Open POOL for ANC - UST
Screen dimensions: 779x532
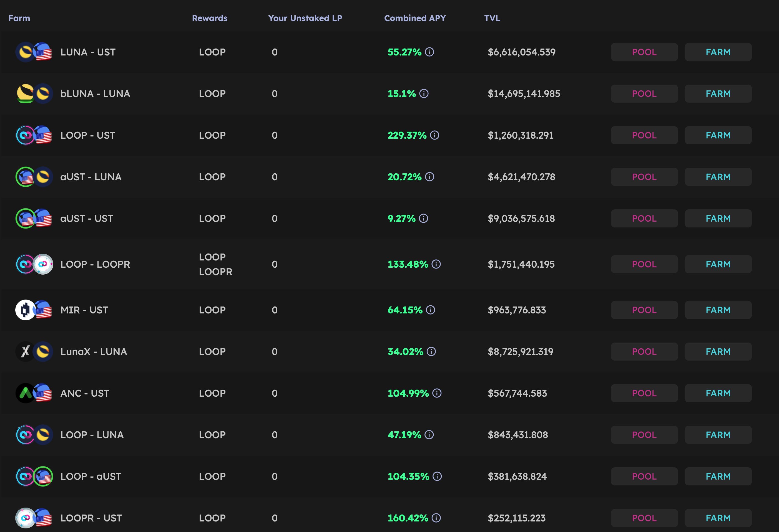(644, 393)
